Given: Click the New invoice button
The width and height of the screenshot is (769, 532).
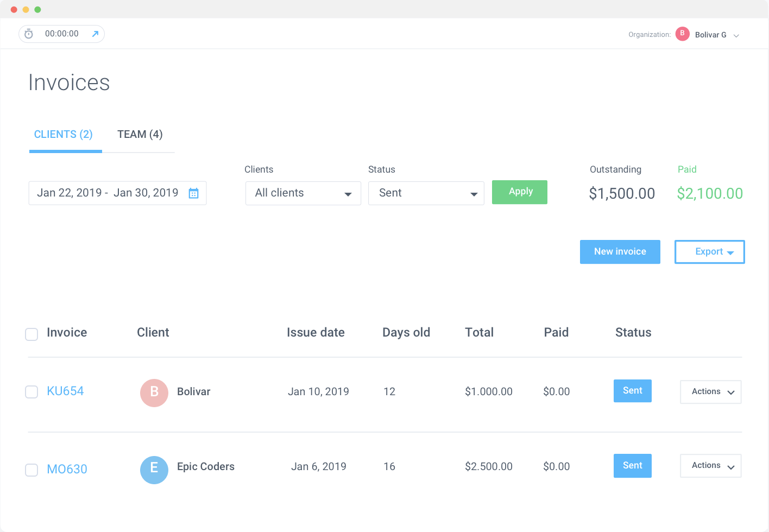Looking at the screenshot, I should (620, 252).
